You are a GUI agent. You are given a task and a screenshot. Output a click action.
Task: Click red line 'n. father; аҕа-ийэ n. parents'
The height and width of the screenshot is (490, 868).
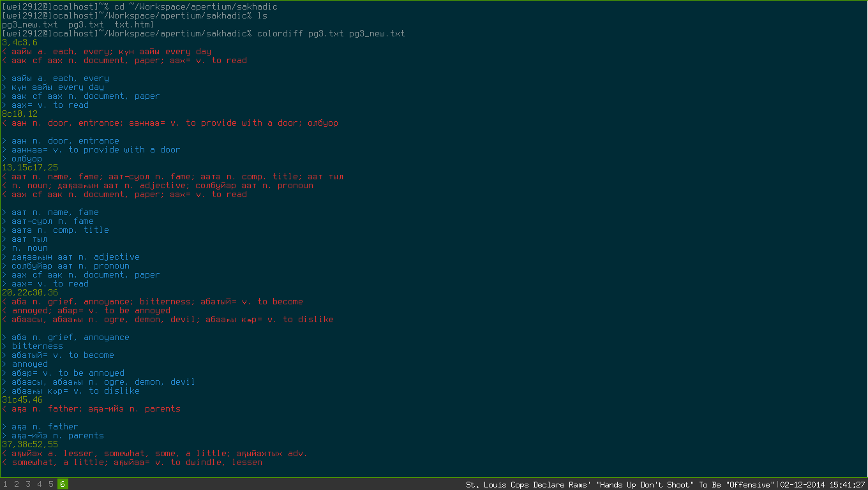click(91, 409)
